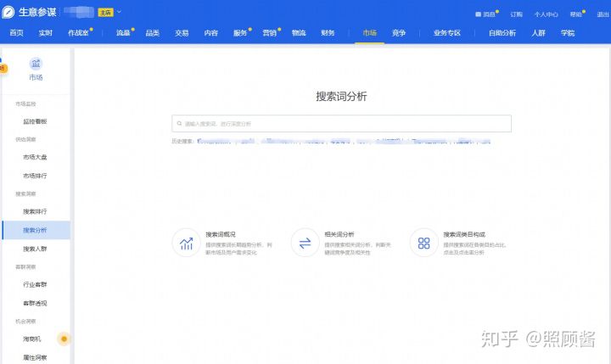
Task: Open 淘商机 in the sidebar
Action: [x=32, y=339]
